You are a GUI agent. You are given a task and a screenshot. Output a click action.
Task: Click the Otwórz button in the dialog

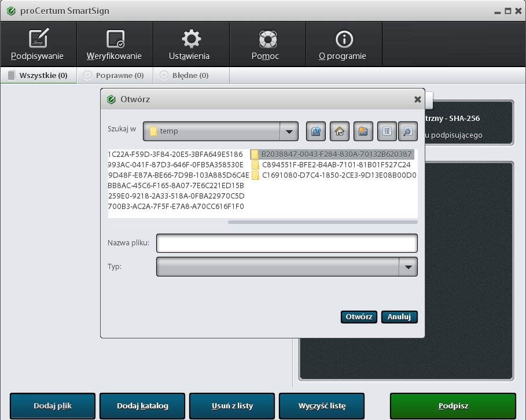[x=359, y=317]
